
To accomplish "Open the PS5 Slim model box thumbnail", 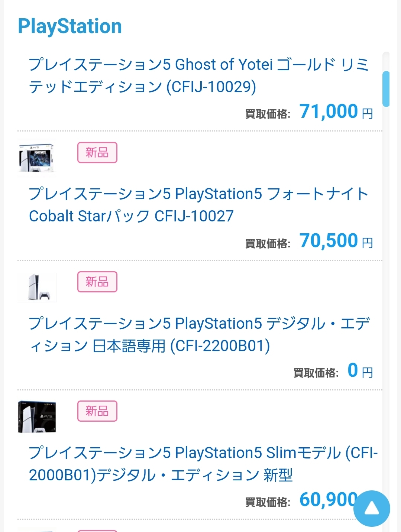I will [37, 416].
